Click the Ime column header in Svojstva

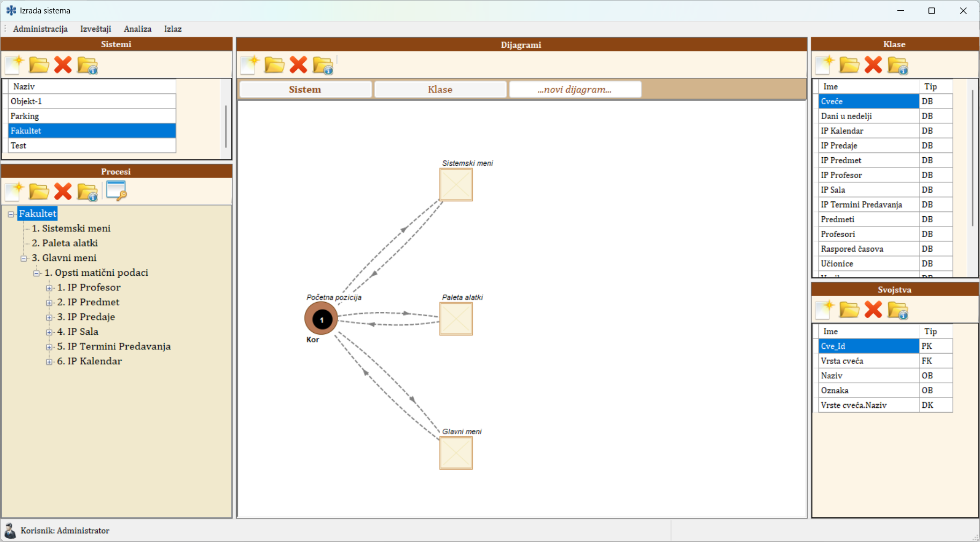tap(869, 332)
